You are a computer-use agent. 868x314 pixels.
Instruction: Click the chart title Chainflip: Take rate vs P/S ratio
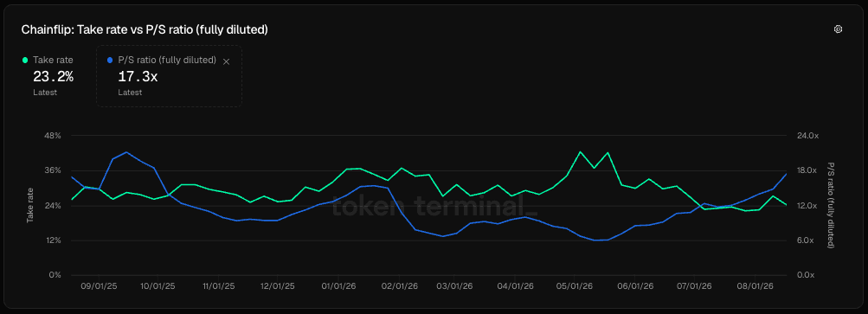[145, 30]
